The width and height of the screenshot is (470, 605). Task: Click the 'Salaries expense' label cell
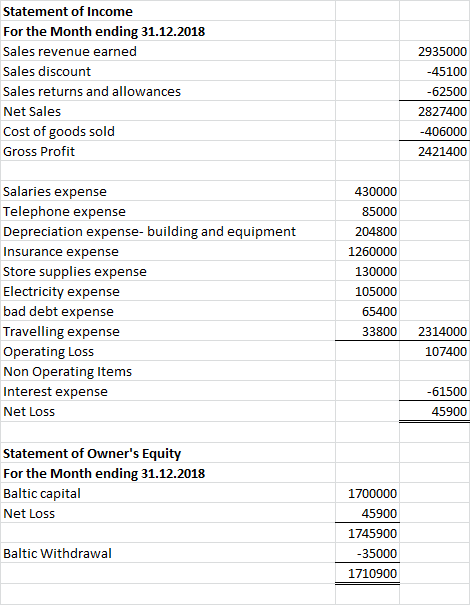(x=168, y=191)
